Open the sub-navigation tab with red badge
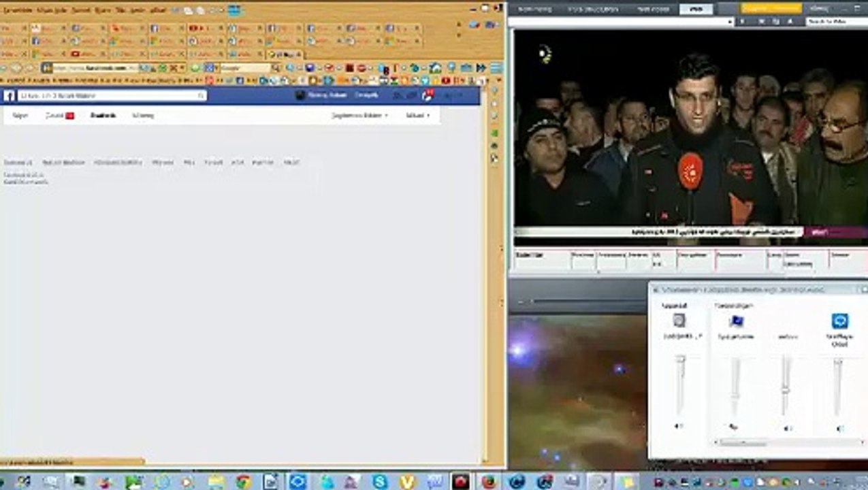This screenshot has width=868, height=490. [59, 116]
